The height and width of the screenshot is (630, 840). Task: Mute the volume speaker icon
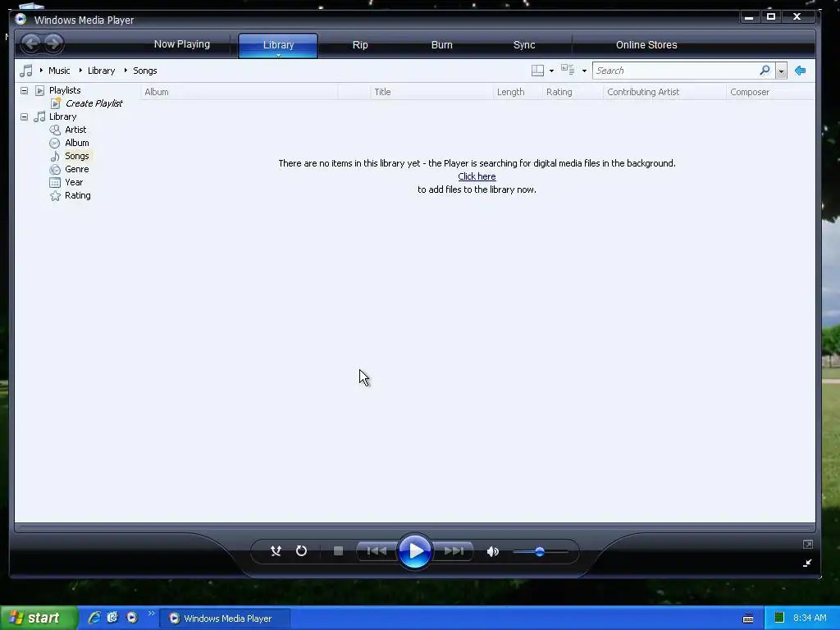point(492,551)
